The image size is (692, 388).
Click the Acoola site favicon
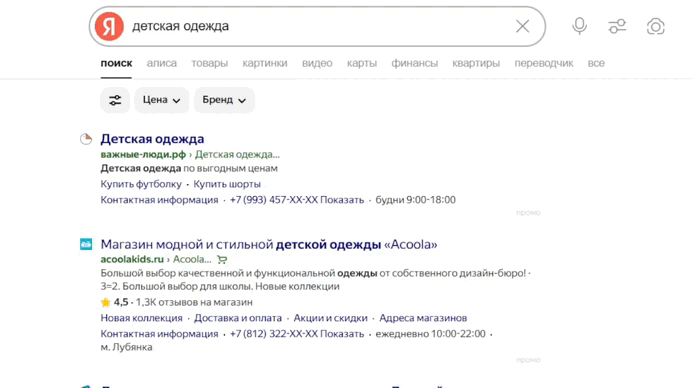coord(86,244)
